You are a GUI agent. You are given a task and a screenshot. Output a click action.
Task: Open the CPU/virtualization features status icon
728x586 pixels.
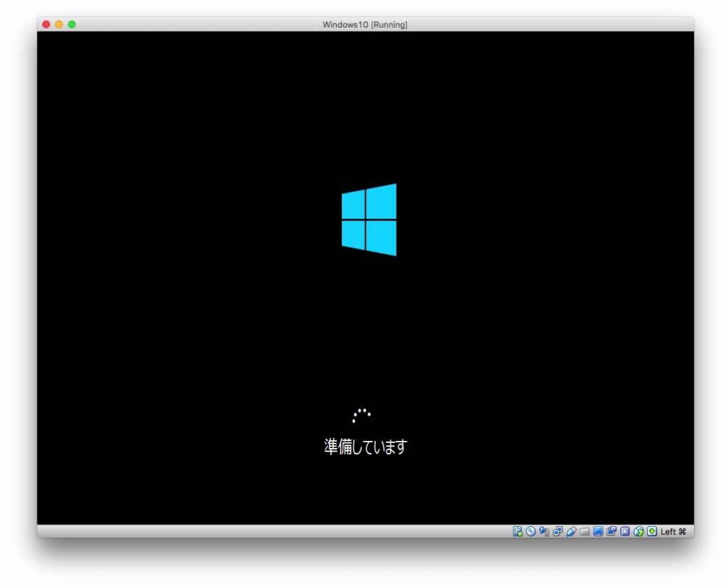click(x=625, y=531)
